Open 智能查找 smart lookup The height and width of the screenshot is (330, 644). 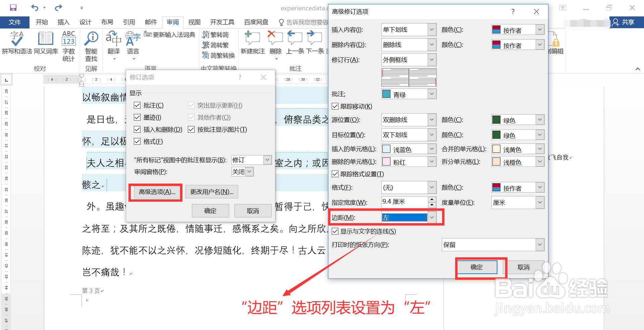pyautogui.click(x=91, y=46)
